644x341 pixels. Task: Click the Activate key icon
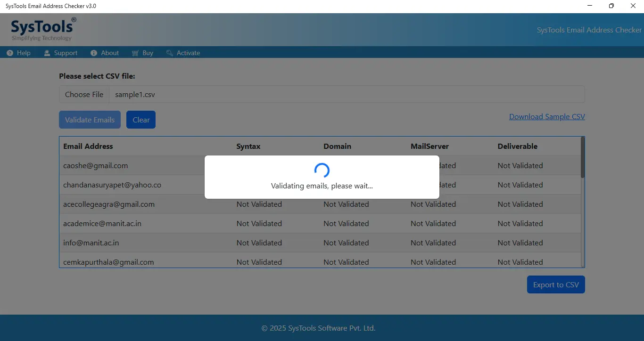tap(170, 53)
